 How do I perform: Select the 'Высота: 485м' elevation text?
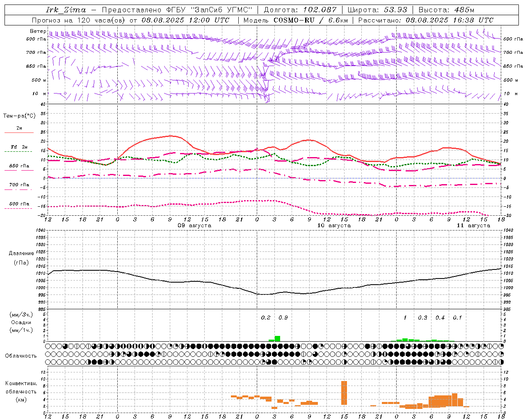tap(446, 10)
